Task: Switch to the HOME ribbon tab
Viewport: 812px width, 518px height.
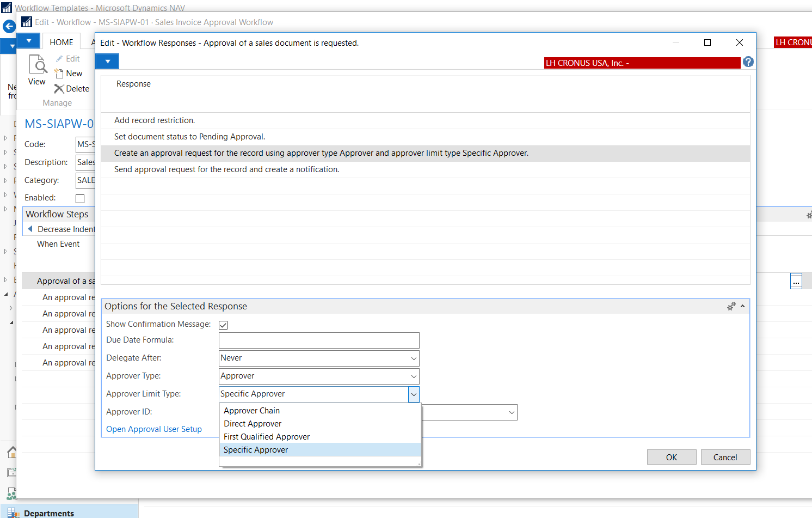Action: [x=61, y=42]
